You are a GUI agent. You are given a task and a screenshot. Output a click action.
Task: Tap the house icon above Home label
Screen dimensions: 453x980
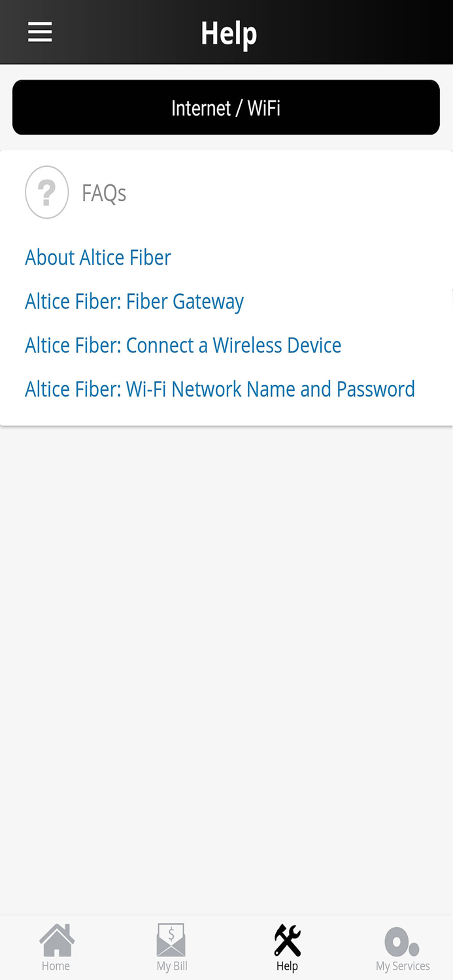[56, 938]
